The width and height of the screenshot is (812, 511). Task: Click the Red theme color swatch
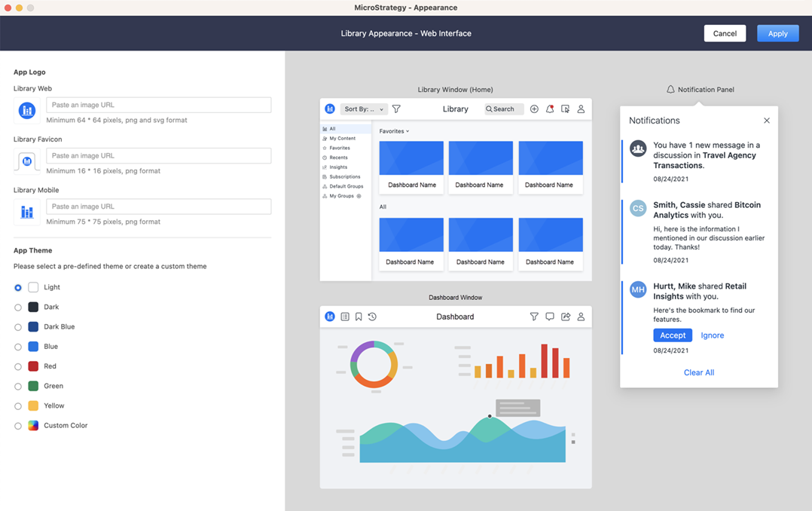(x=33, y=366)
